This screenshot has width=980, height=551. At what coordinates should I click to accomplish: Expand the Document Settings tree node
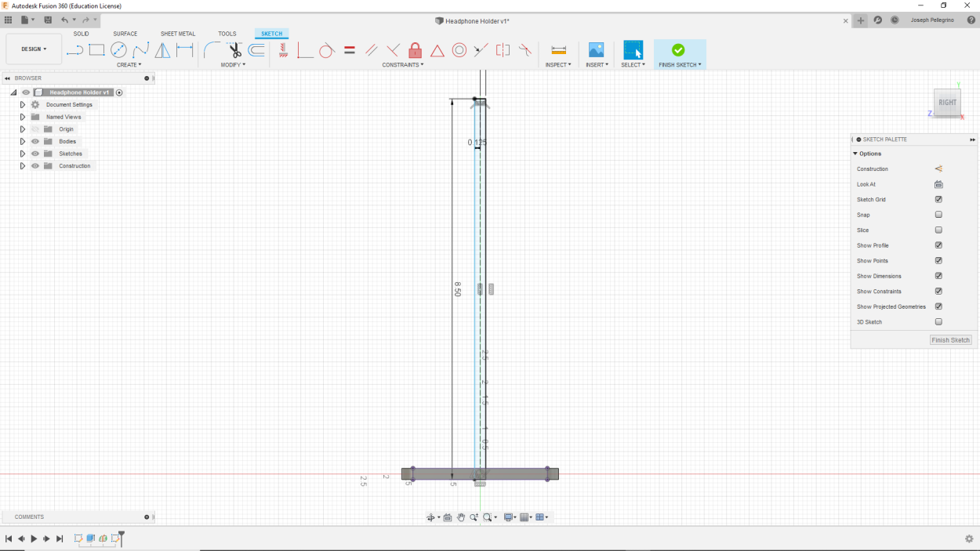[23, 104]
